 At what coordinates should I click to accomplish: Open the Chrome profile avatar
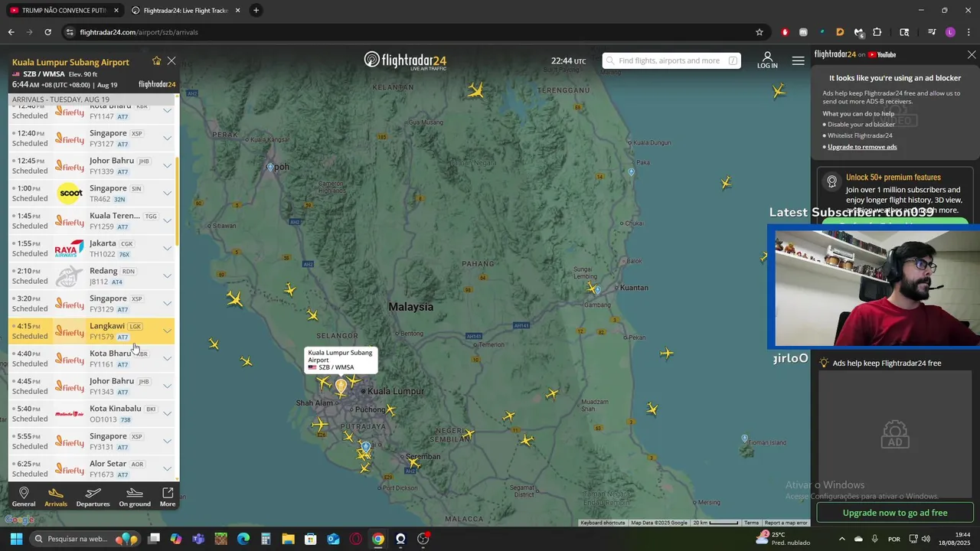point(950,32)
